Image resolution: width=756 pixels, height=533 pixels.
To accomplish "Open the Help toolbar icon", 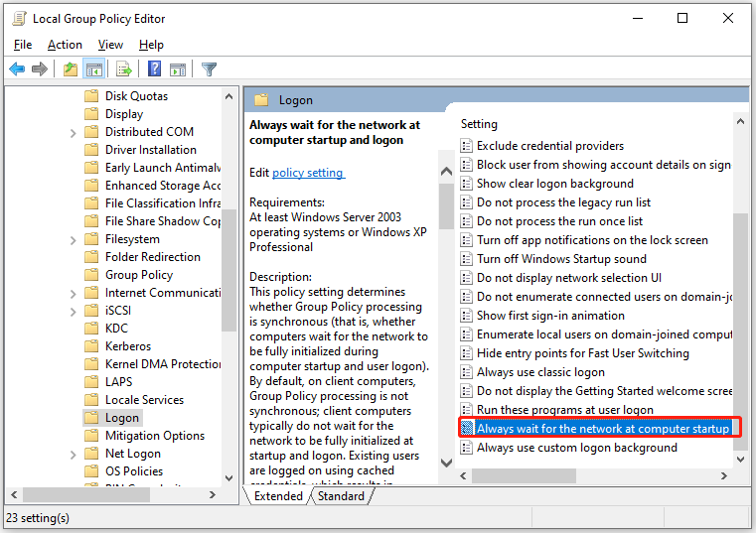I will coord(154,68).
